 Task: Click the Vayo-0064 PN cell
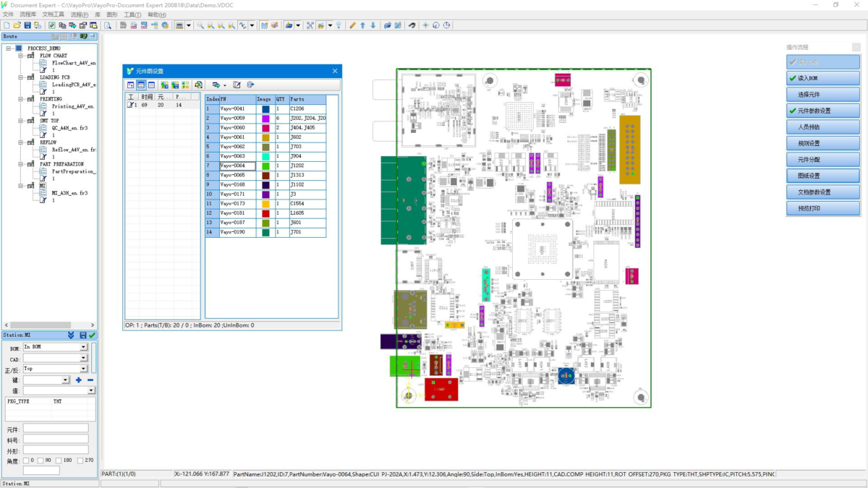(x=237, y=166)
